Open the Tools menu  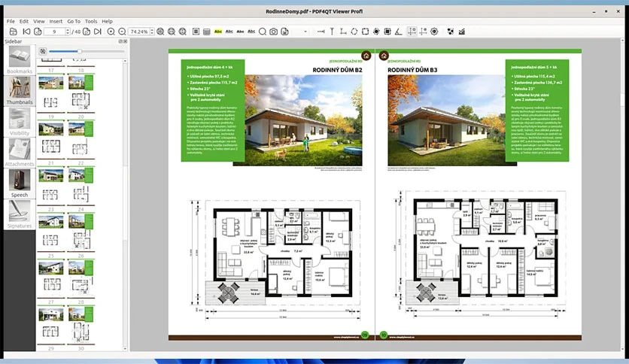pos(91,21)
